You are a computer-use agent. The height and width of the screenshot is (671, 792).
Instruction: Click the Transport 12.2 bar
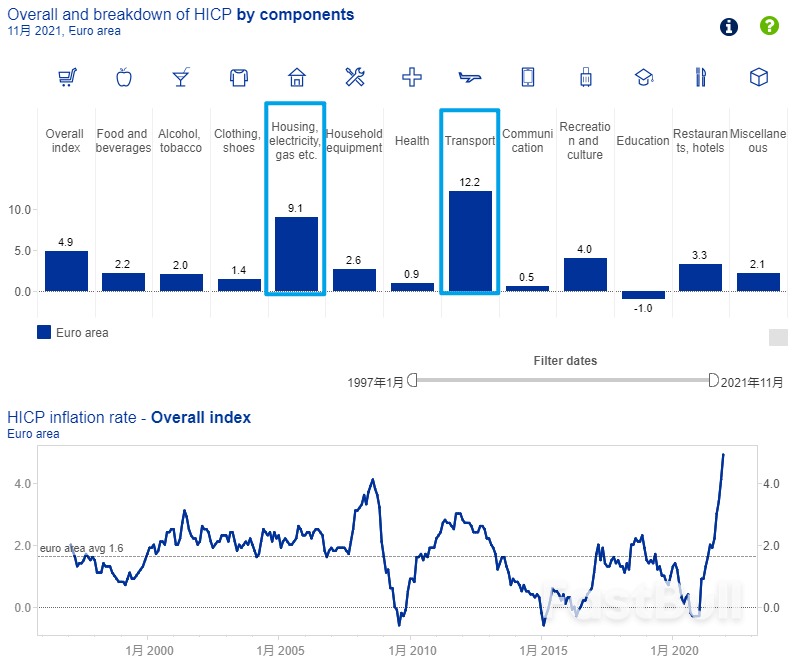click(470, 241)
